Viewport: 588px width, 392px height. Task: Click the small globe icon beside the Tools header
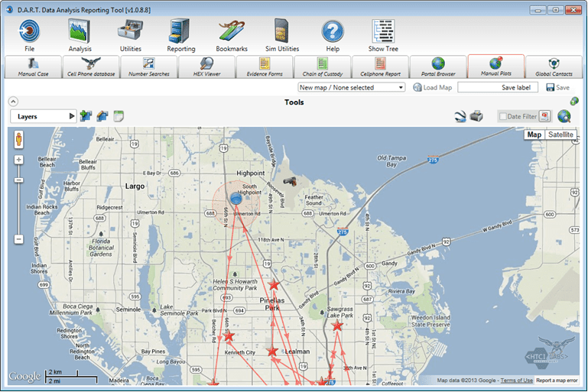pos(573,101)
